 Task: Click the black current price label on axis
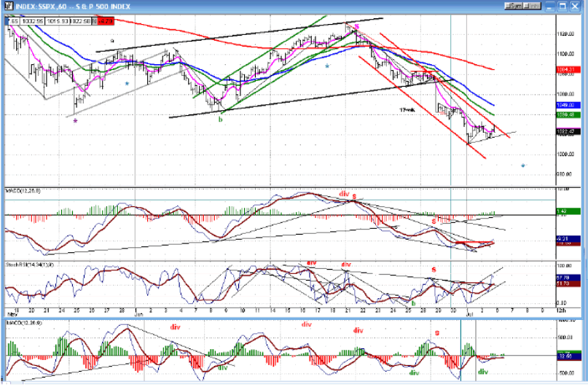568,132
